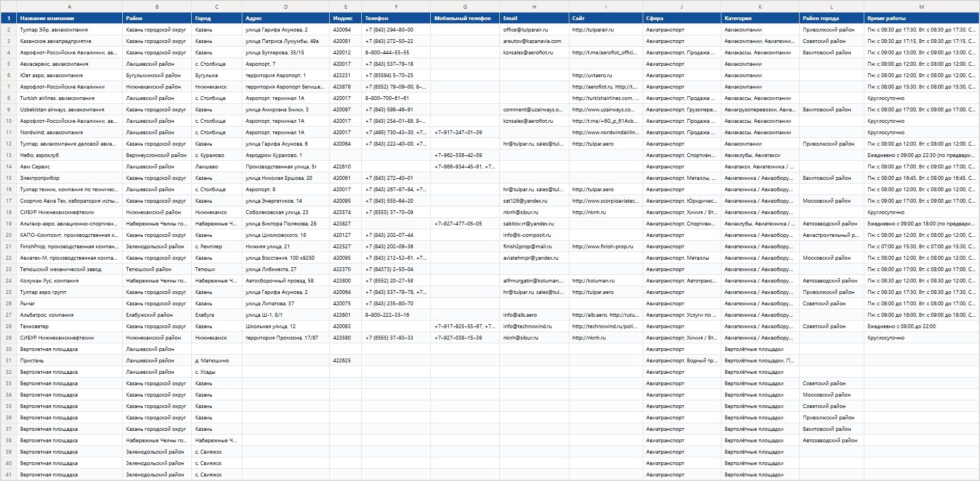Click mobile number +7–917–247–01–39
980x490 pixels.
click(x=465, y=133)
